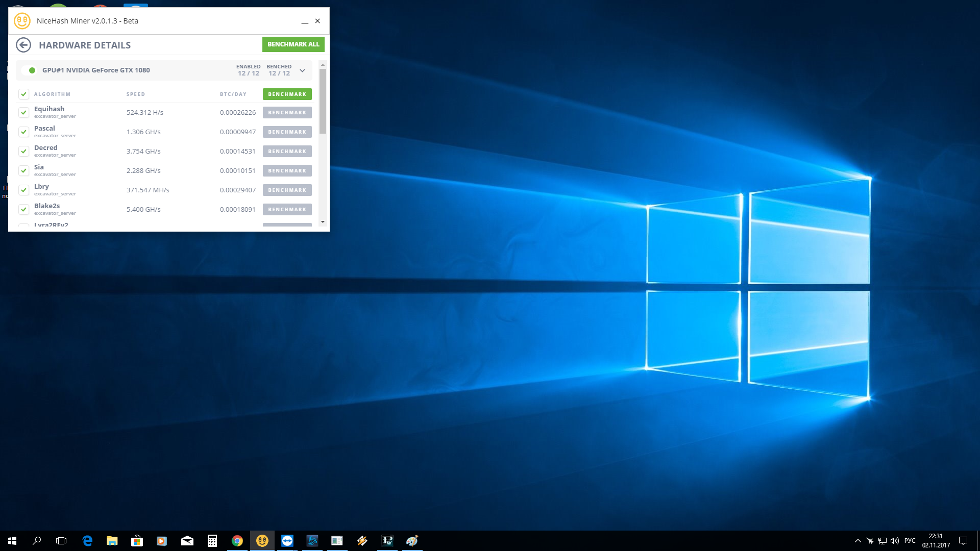This screenshot has width=980, height=551.
Task: Toggle the select-all algorithms checkbox
Action: pyautogui.click(x=23, y=94)
